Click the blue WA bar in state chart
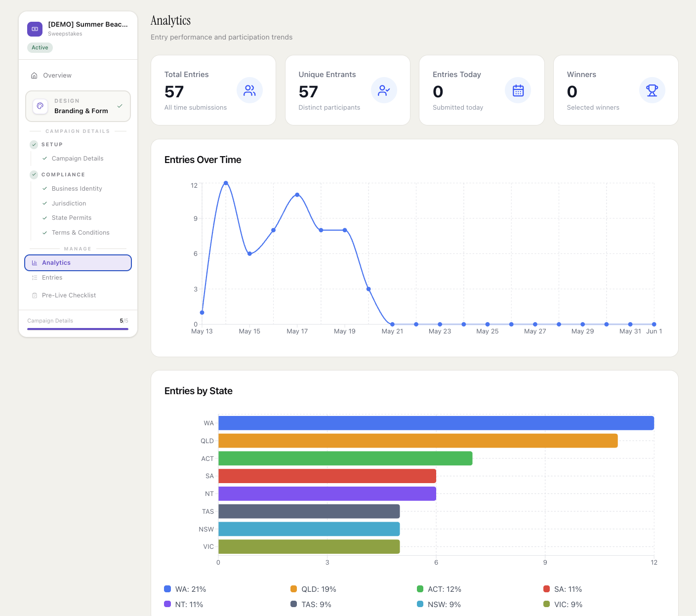The height and width of the screenshot is (616, 696). [x=436, y=423]
